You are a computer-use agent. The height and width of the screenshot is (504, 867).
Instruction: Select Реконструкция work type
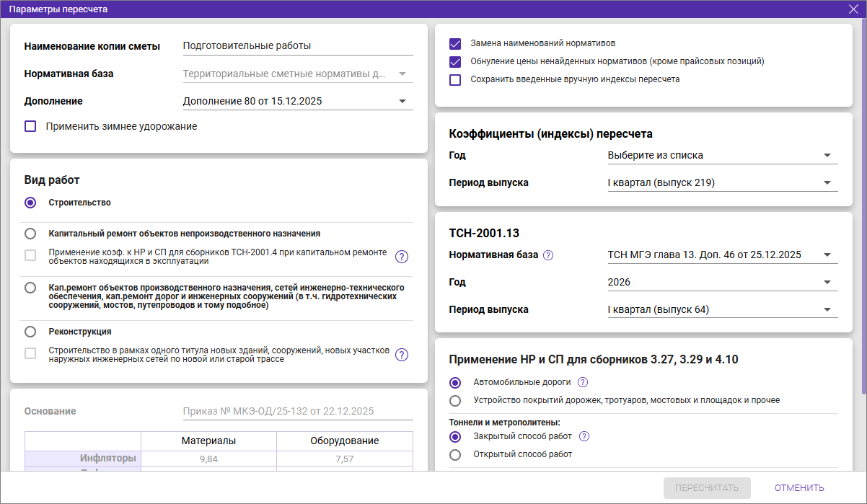pos(30,332)
